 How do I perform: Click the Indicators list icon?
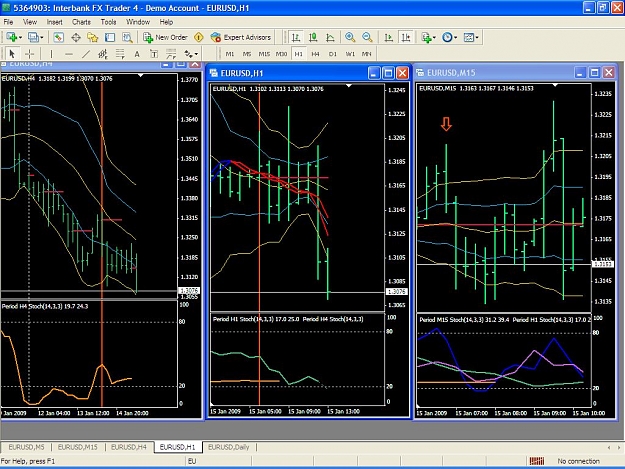pos(426,37)
